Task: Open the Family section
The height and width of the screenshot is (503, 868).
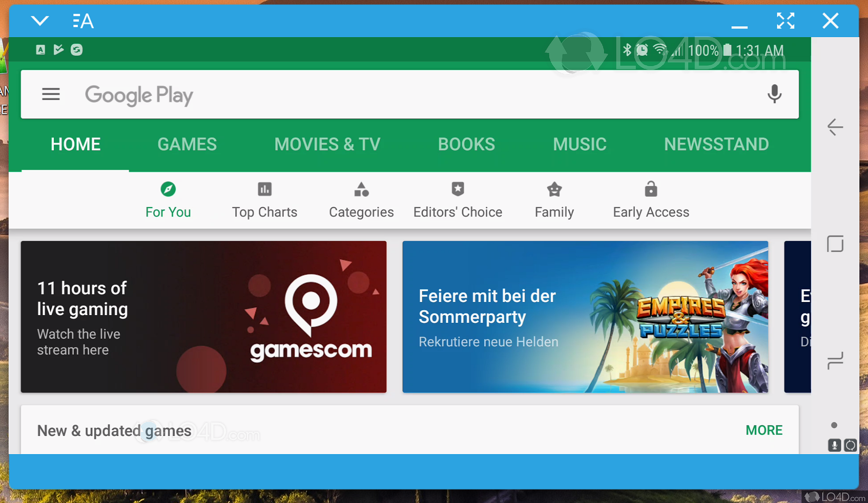Action: click(x=554, y=200)
